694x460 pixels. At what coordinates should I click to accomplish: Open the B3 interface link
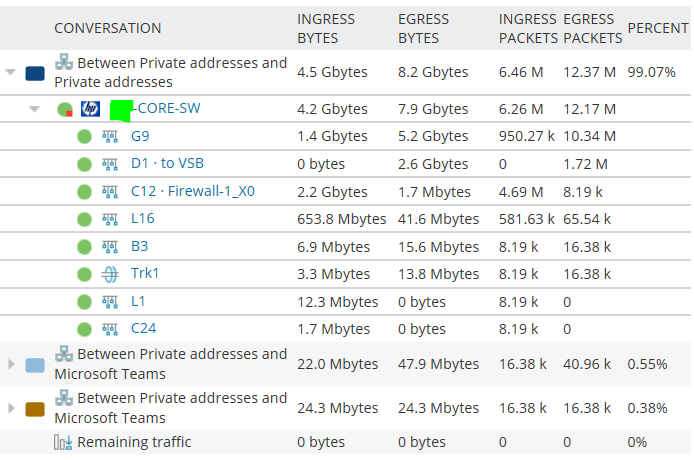click(139, 246)
